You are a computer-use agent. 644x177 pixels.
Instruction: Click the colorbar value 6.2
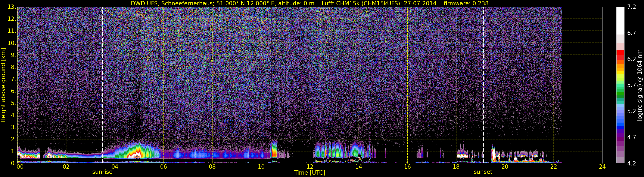[632, 59]
